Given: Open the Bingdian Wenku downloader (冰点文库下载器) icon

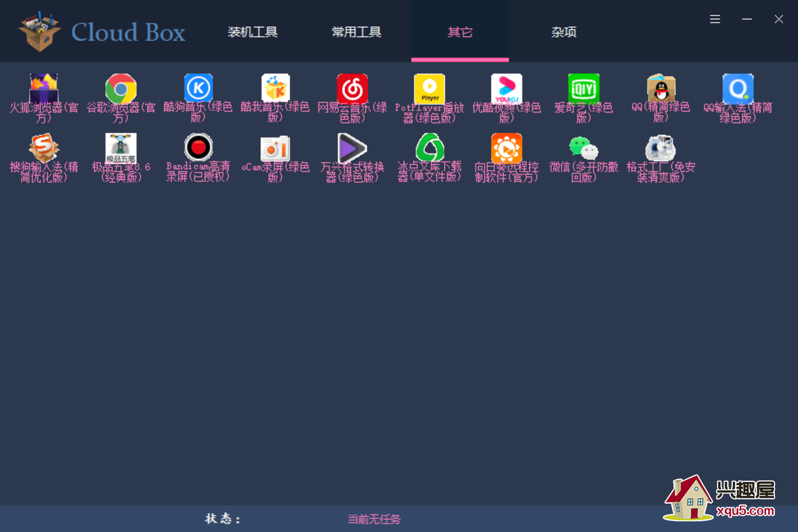Looking at the screenshot, I should coord(429,148).
